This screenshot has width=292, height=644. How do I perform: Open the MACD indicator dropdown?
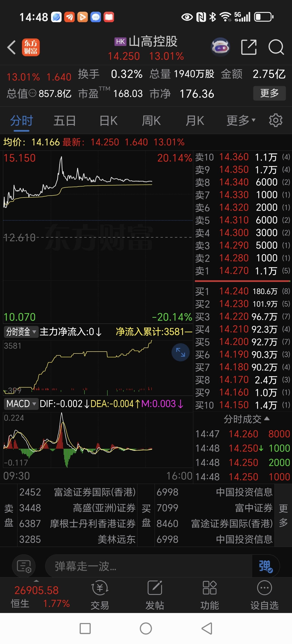tap(21, 404)
